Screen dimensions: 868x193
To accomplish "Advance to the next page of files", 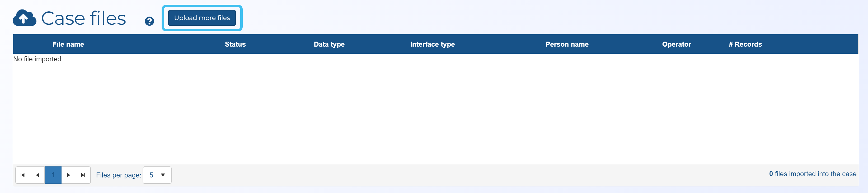I will coord(68,175).
